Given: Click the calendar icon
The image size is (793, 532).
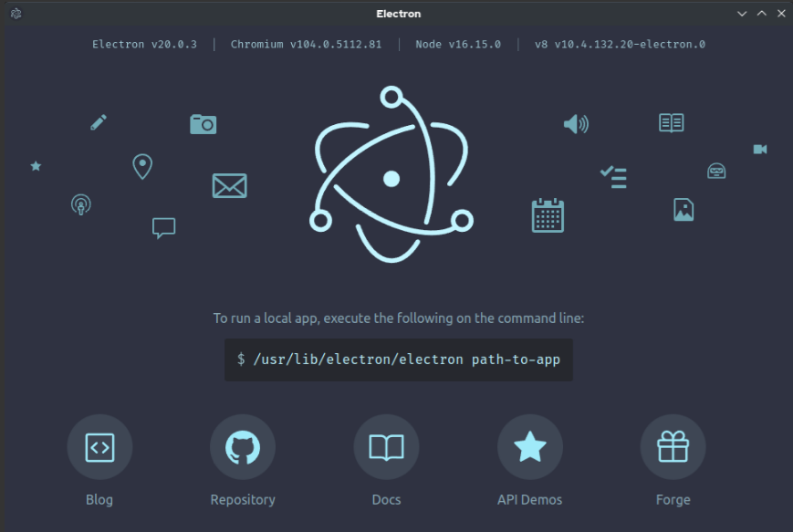Looking at the screenshot, I should [x=548, y=215].
